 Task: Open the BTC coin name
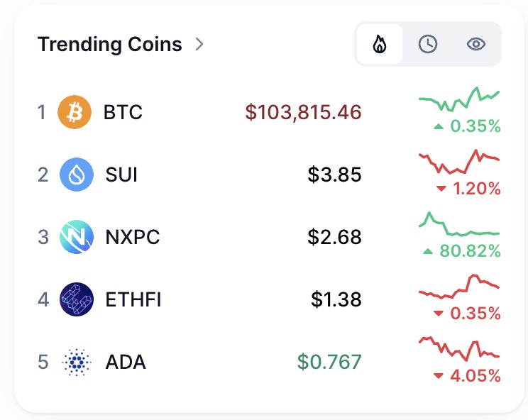tap(123, 112)
